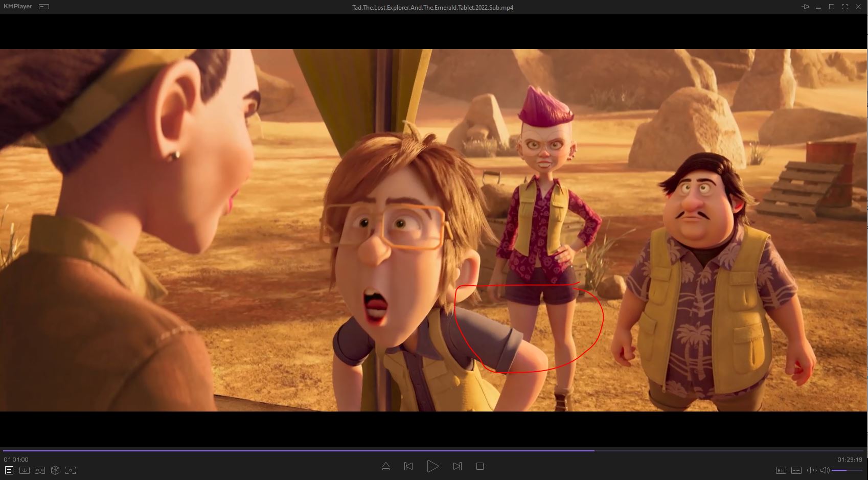This screenshot has width=868, height=480.
Task: Open the KMPlayer main menu
Action: [x=18, y=7]
